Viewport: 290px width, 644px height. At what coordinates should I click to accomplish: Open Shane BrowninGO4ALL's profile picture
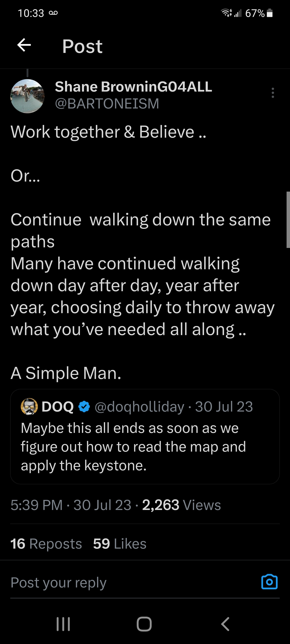pyautogui.click(x=28, y=96)
